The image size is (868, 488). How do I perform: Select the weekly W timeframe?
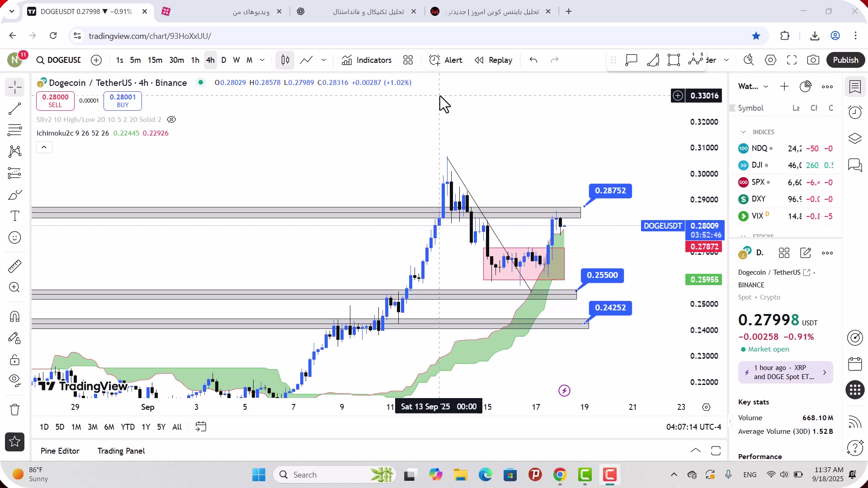coord(236,60)
